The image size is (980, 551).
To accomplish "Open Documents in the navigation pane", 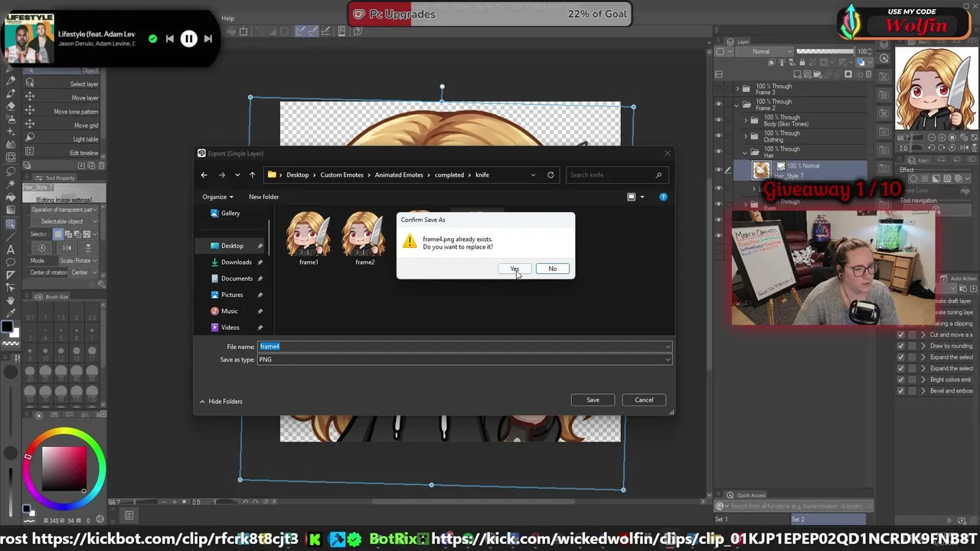I will tap(237, 279).
